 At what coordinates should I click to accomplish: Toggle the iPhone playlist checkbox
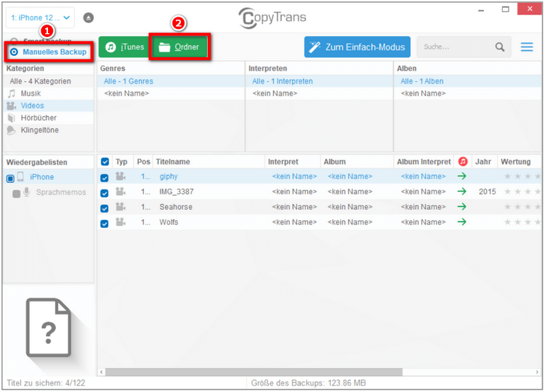pyautogui.click(x=10, y=179)
